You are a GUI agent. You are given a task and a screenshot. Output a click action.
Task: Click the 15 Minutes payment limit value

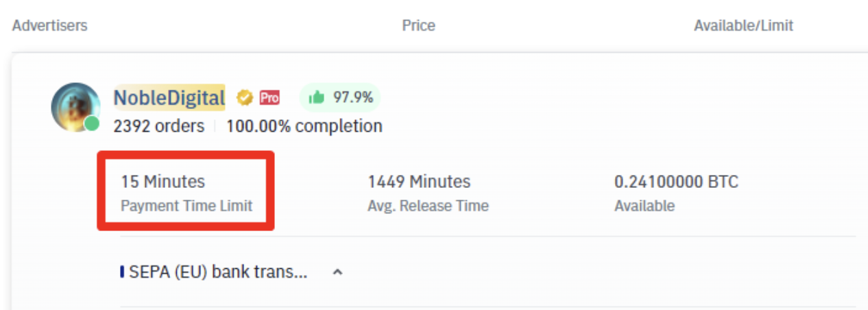pos(162,182)
